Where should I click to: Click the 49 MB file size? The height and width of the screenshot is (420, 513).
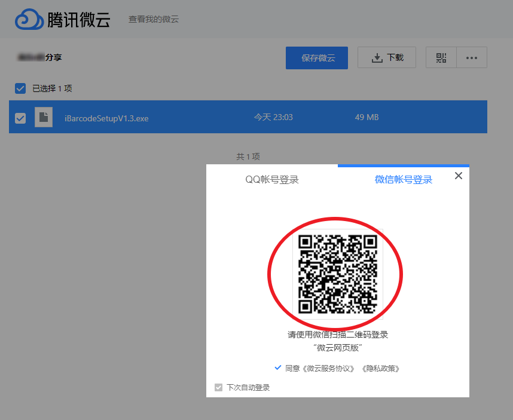367,117
